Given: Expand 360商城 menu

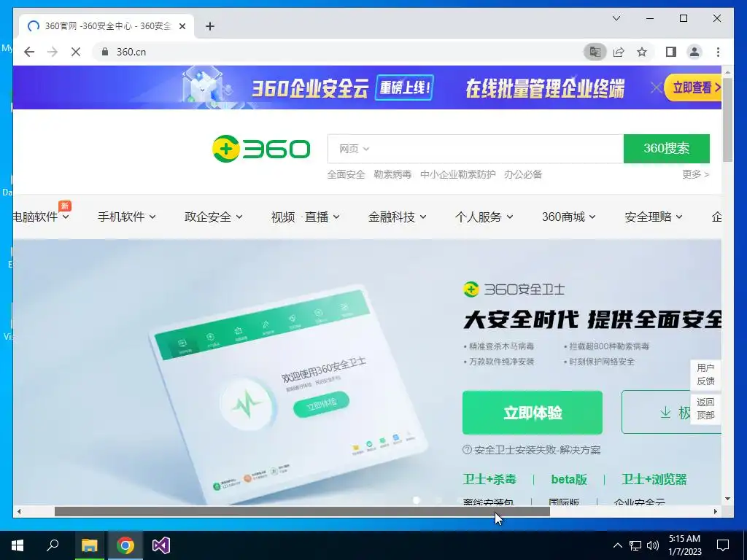Looking at the screenshot, I should coord(569,217).
